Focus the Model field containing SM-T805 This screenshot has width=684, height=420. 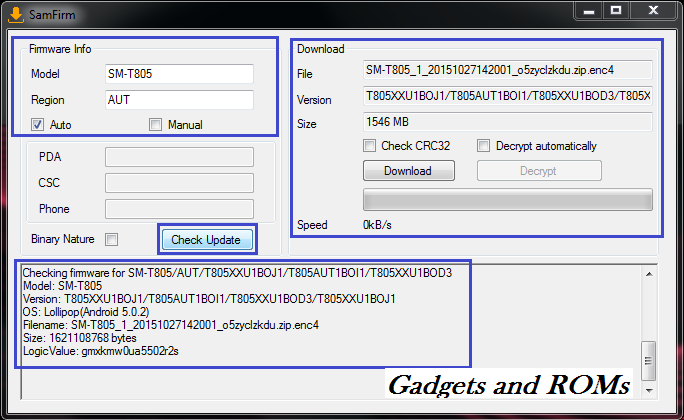(x=178, y=74)
